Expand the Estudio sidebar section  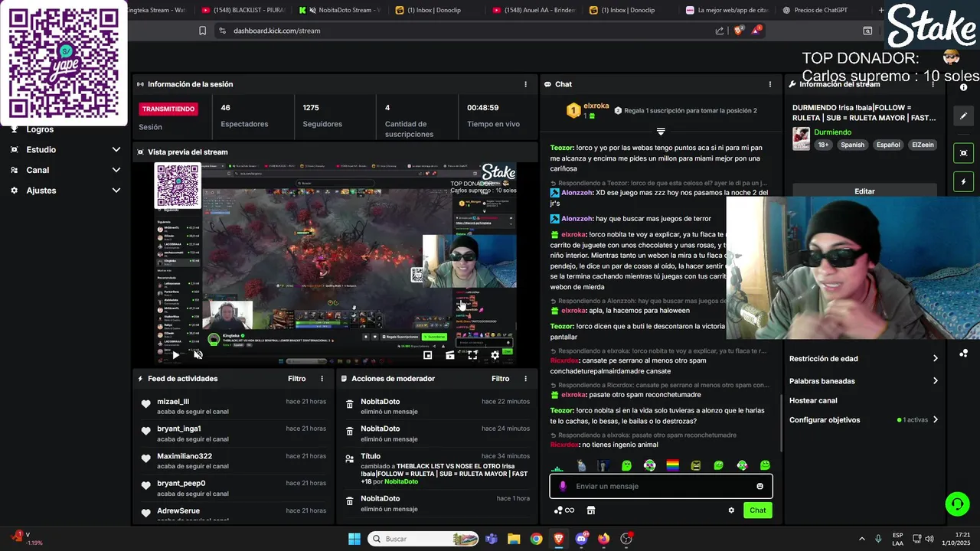[x=65, y=150]
